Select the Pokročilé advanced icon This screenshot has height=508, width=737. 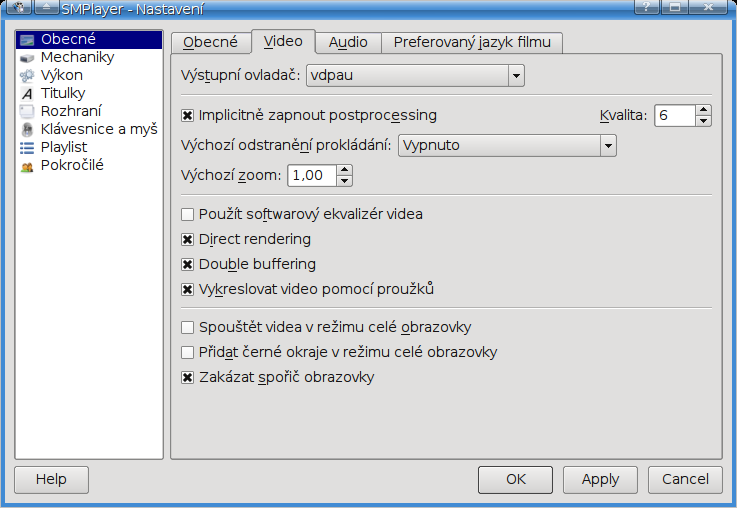pyautogui.click(x=27, y=166)
